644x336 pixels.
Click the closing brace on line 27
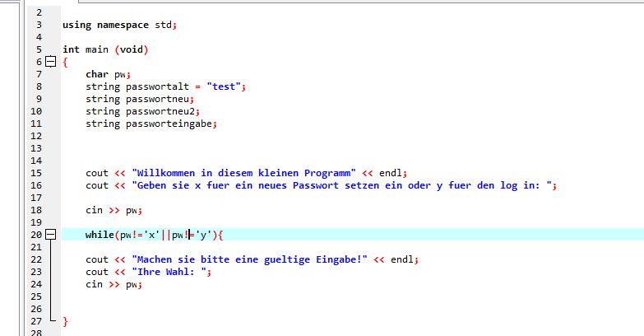pyautogui.click(x=65, y=320)
